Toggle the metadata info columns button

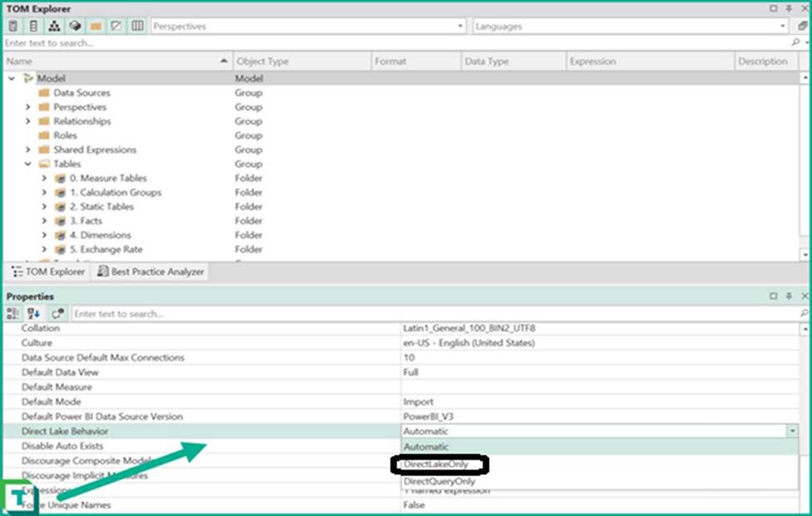[x=137, y=26]
